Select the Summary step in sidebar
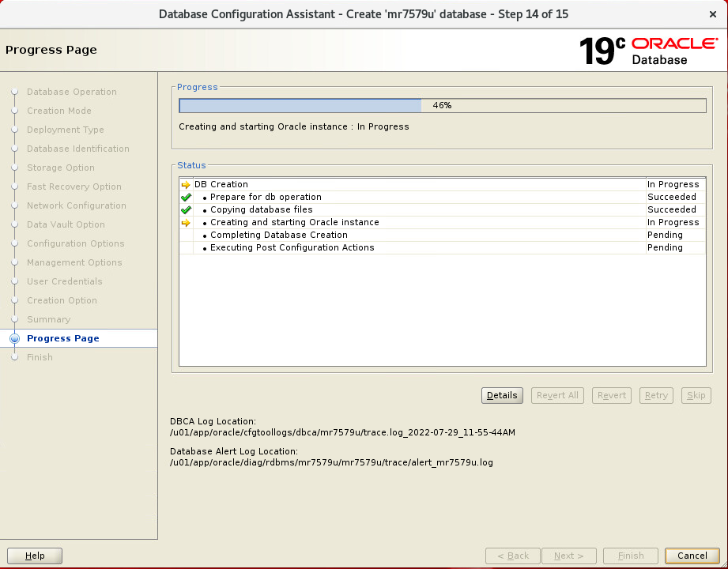728x569 pixels. [x=49, y=320]
